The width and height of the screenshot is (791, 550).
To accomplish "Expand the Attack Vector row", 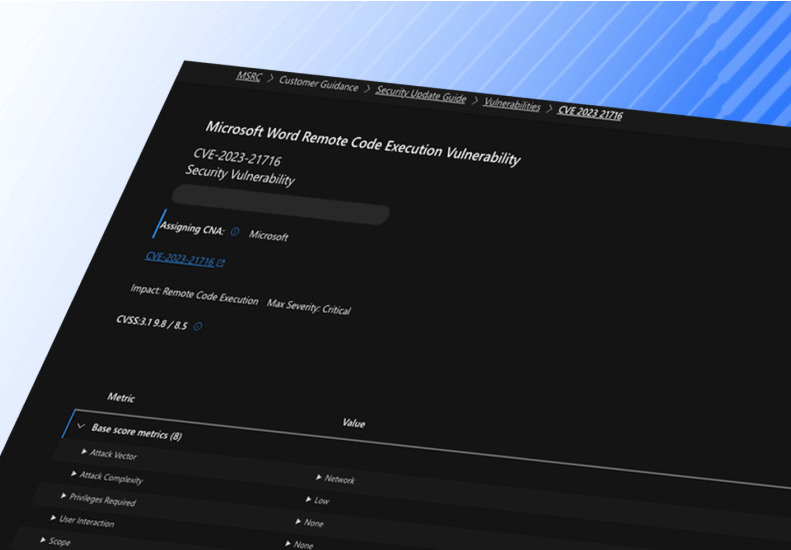I will [x=84, y=451].
